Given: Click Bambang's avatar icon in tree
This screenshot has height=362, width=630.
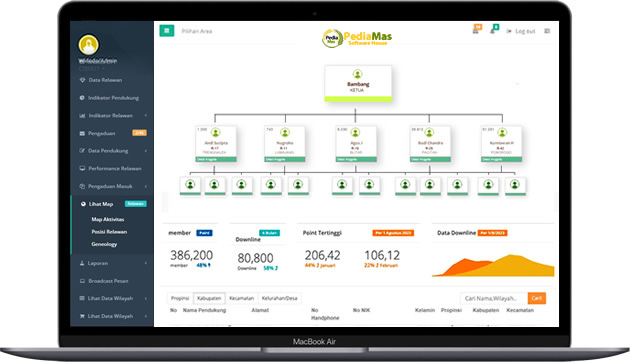Looking at the screenshot, I should (357, 74).
